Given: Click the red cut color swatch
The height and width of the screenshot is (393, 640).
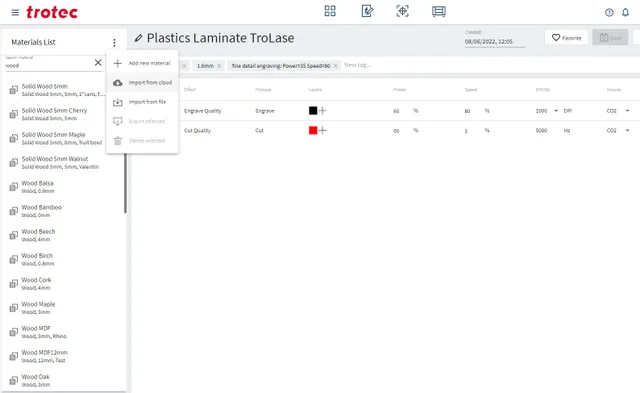Looking at the screenshot, I should coord(313,131).
